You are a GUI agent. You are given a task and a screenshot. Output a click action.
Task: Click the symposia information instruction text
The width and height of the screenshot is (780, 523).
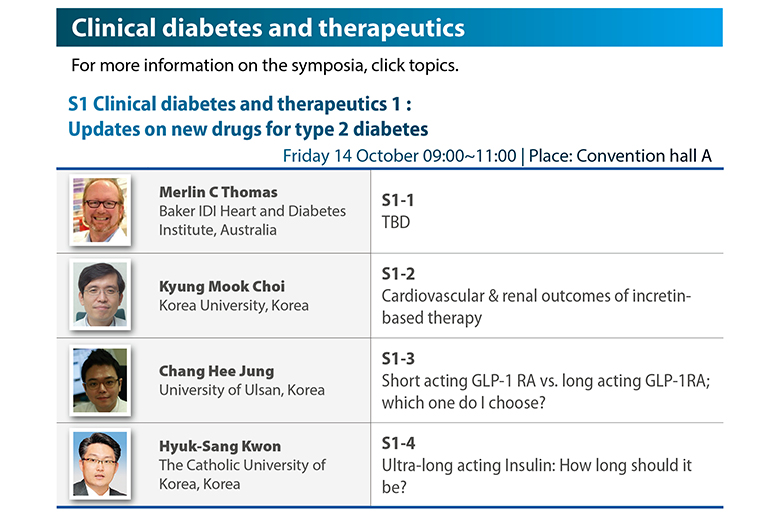coord(265,66)
